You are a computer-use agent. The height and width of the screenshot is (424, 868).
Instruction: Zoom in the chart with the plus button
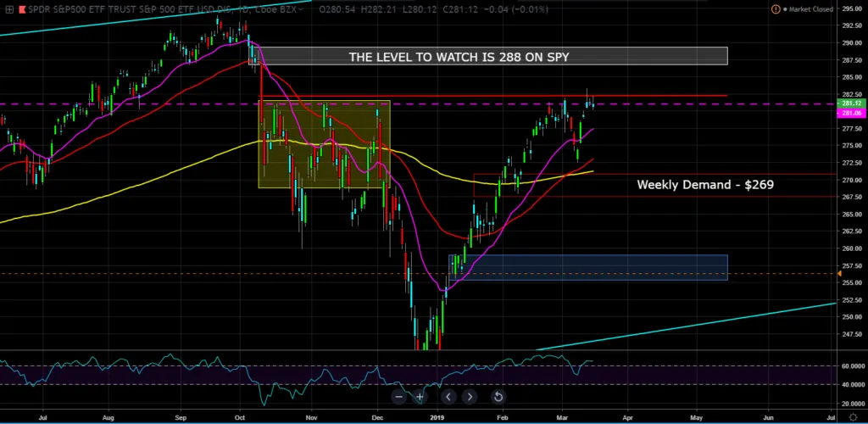(x=420, y=396)
